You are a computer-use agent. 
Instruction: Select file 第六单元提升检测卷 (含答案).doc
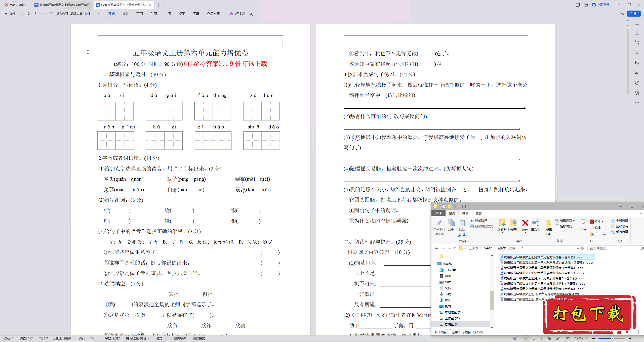tap(541, 289)
